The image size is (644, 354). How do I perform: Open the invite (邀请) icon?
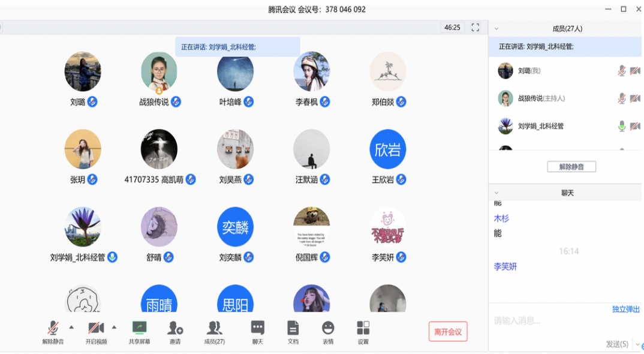tap(175, 328)
